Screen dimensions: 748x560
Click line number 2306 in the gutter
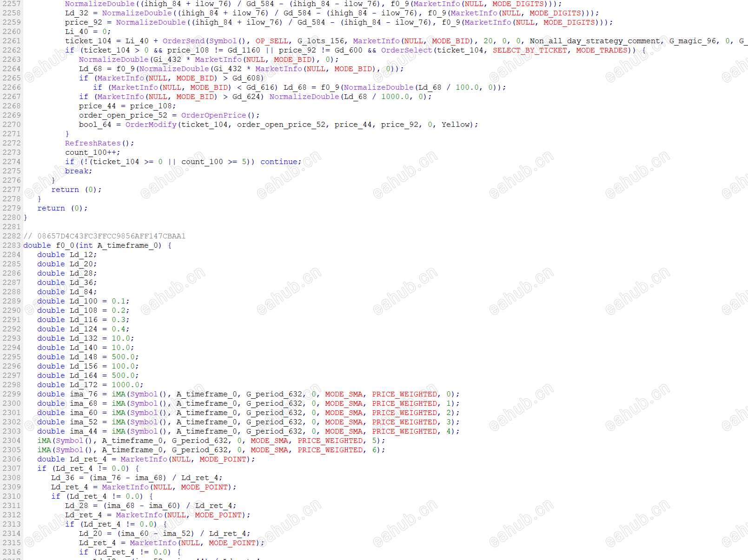pos(11,459)
